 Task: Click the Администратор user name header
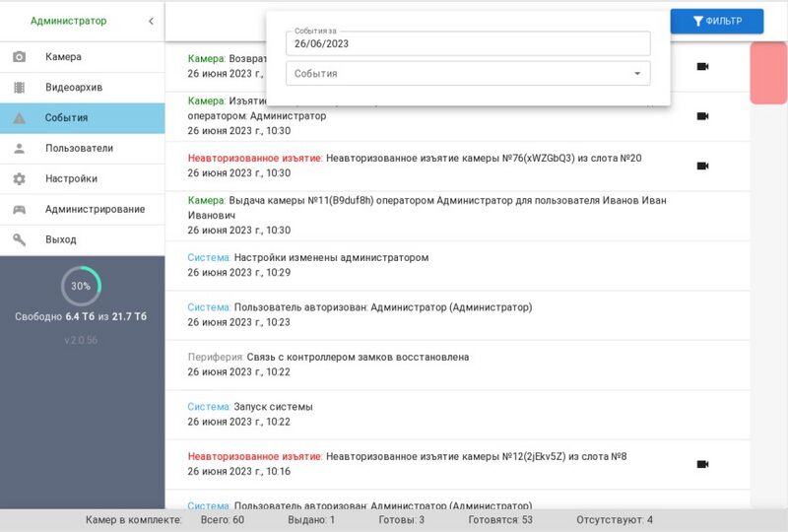(x=68, y=21)
